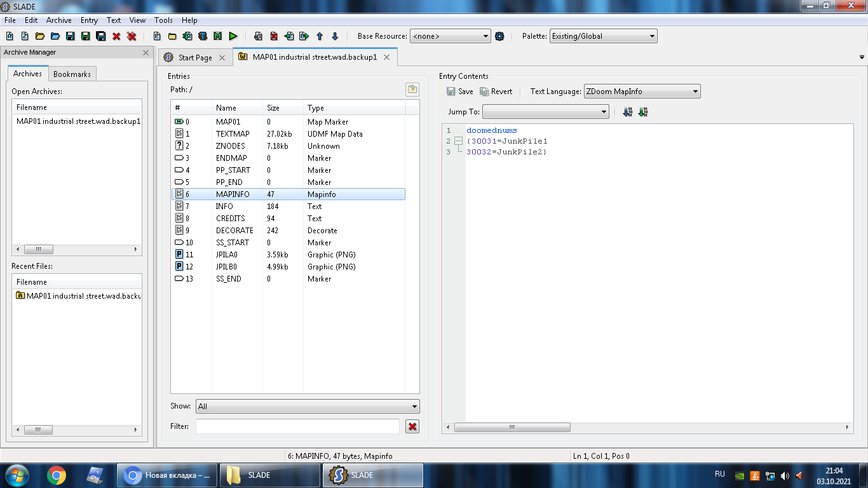Select the Archives tab
Screen dimensions: 868x488
click(27, 74)
